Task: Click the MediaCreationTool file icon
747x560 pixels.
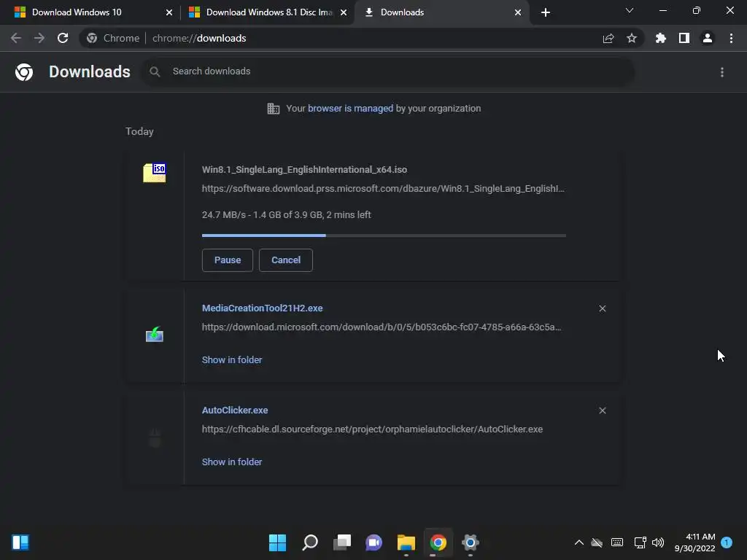Action: pyautogui.click(x=155, y=334)
